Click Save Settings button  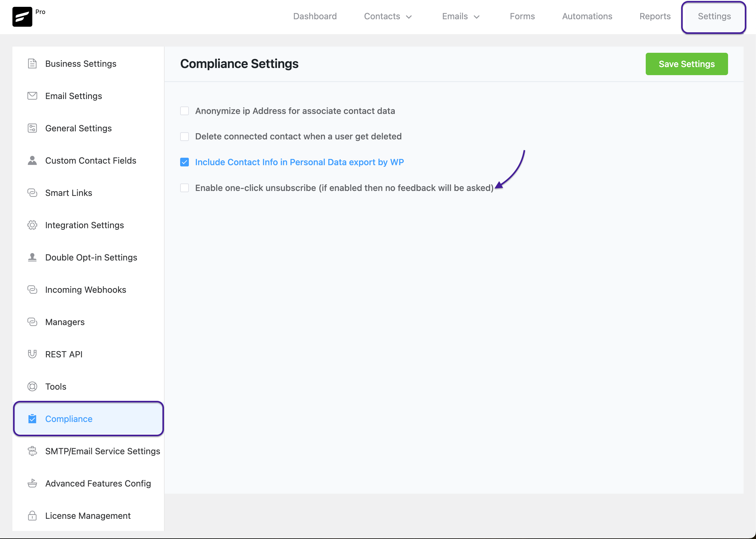pyautogui.click(x=687, y=64)
